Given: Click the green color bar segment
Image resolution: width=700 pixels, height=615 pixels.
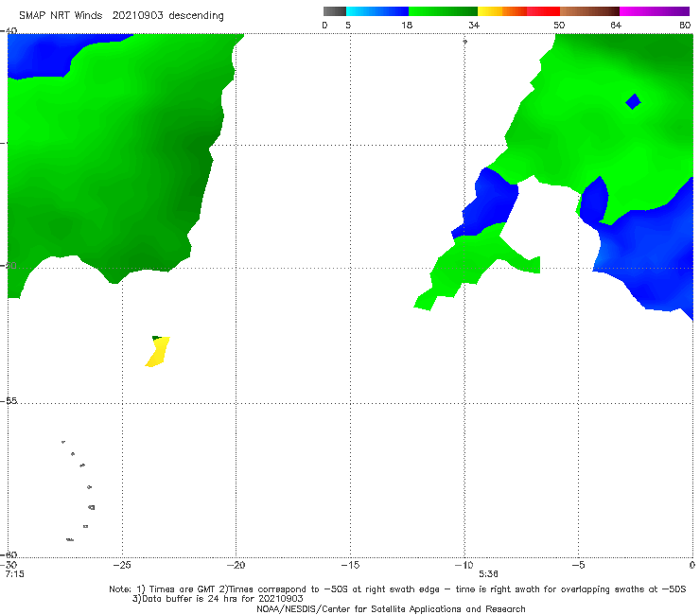Looking at the screenshot, I should coord(443,11).
